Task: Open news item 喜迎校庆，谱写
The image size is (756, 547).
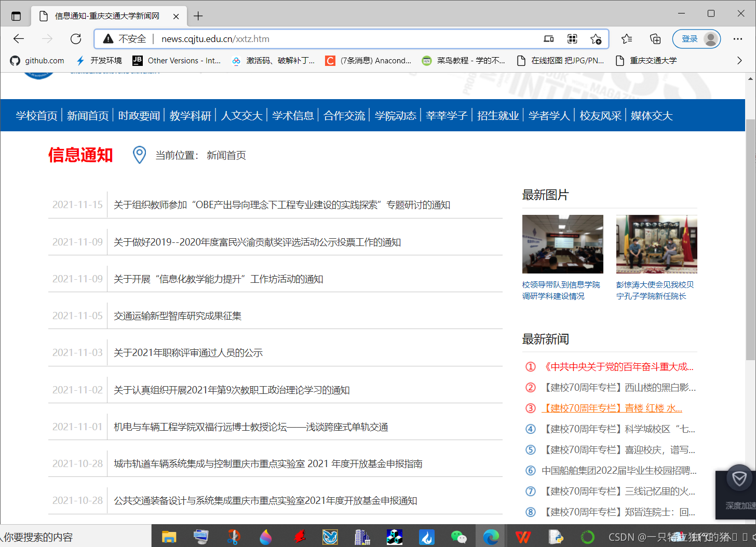Action: point(618,450)
